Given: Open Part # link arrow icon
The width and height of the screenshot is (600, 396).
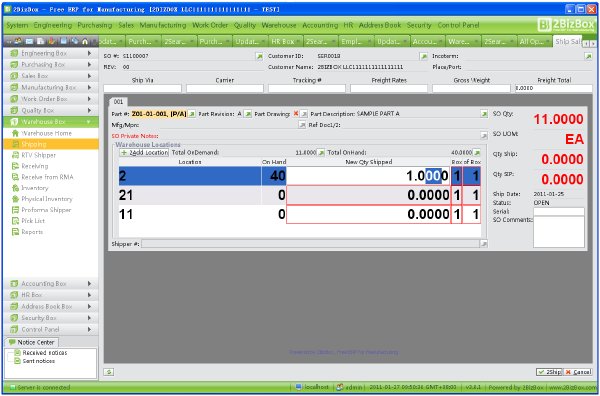Looking at the screenshot, I should (192, 114).
